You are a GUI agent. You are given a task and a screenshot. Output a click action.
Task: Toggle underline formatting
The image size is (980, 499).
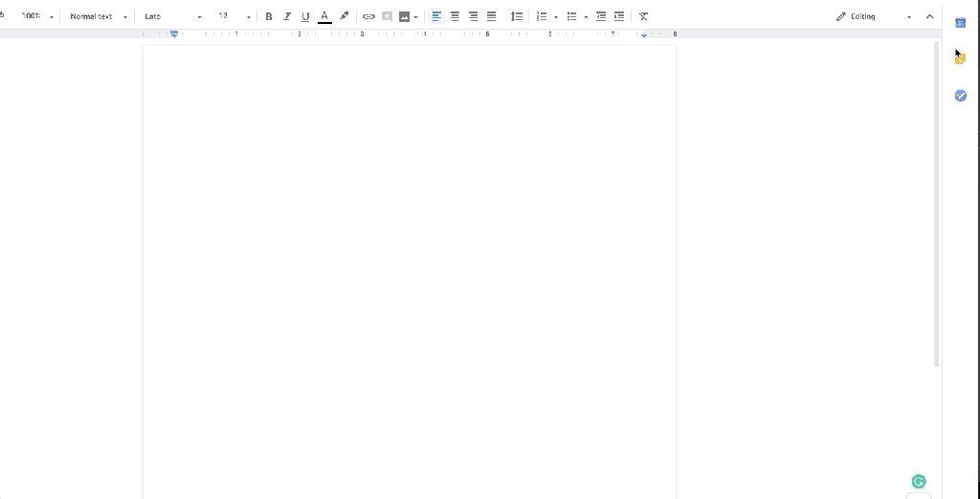[305, 16]
